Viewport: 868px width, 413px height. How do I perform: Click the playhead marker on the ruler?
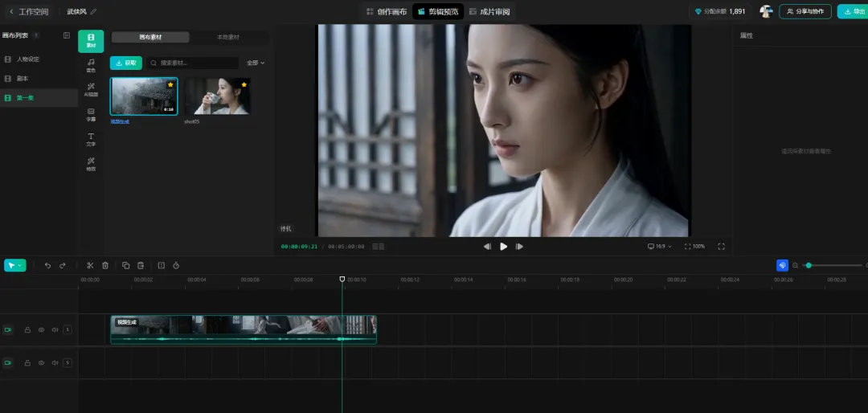pos(342,279)
